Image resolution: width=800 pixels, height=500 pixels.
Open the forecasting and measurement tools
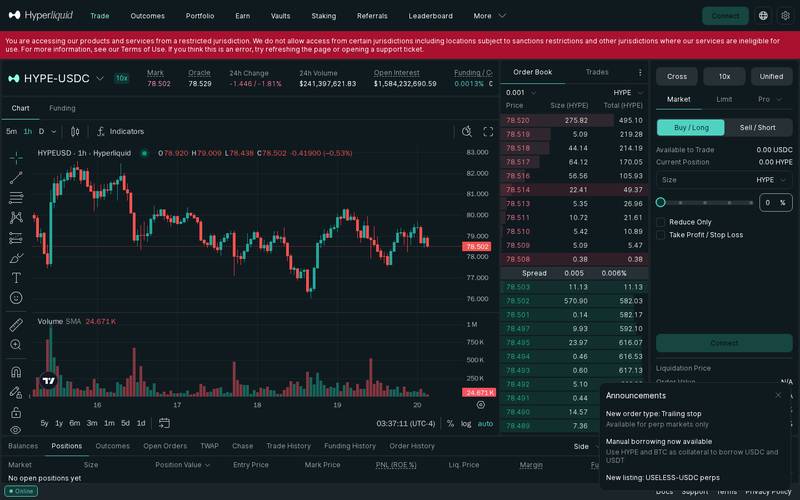pos(16,238)
